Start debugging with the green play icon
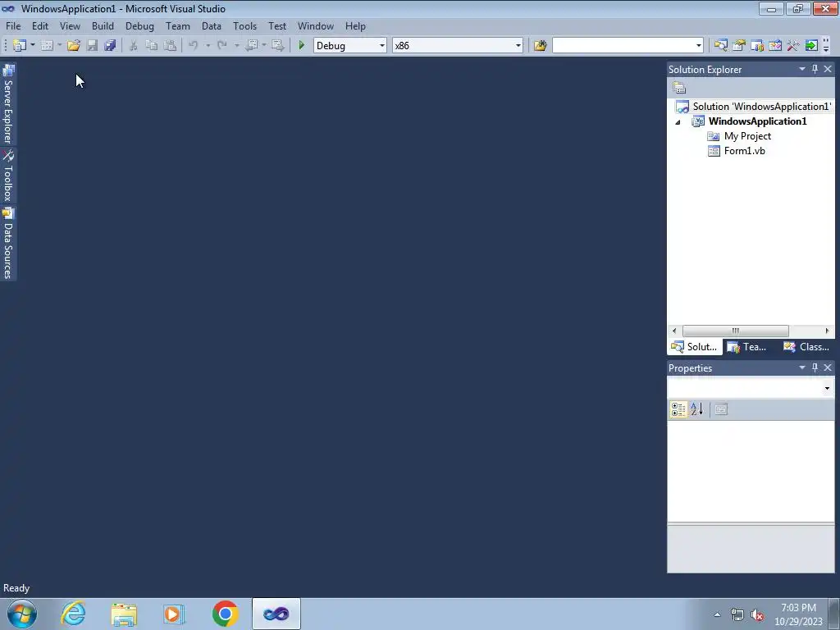This screenshot has width=840, height=630. coord(301,46)
